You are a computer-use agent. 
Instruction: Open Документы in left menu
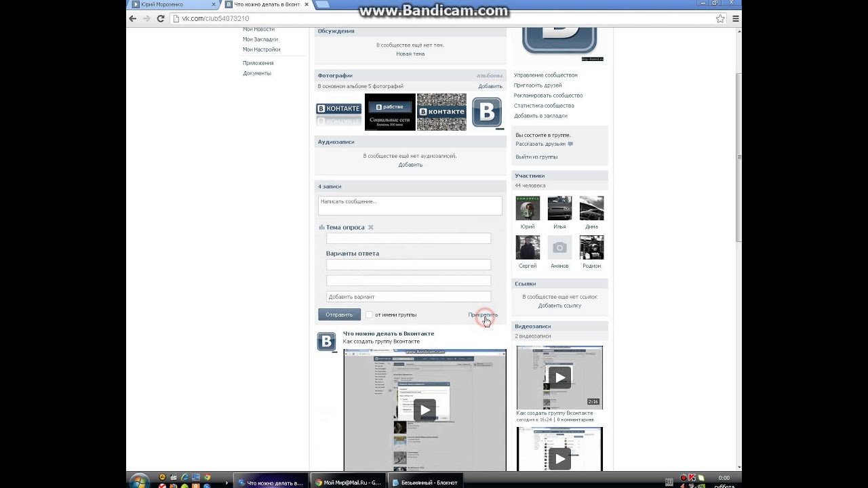[257, 73]
